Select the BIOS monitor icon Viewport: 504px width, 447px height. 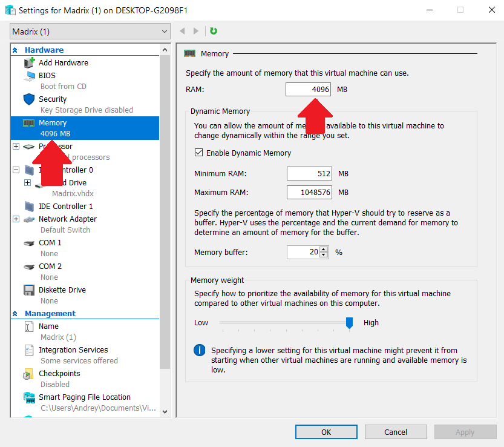point(29,76)
